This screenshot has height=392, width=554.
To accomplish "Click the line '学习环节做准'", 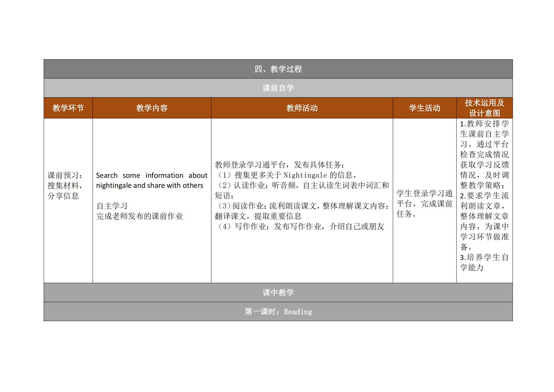I will 485,237.
